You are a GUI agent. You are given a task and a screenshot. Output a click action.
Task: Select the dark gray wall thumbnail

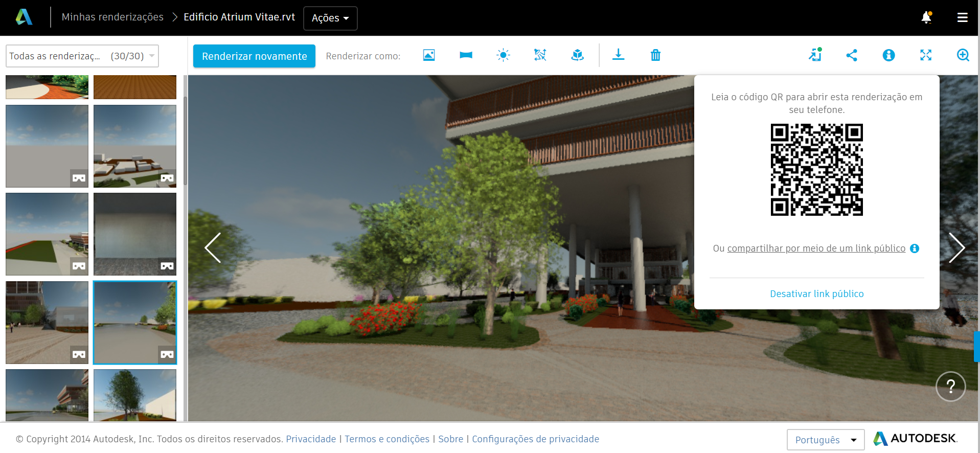135,234
